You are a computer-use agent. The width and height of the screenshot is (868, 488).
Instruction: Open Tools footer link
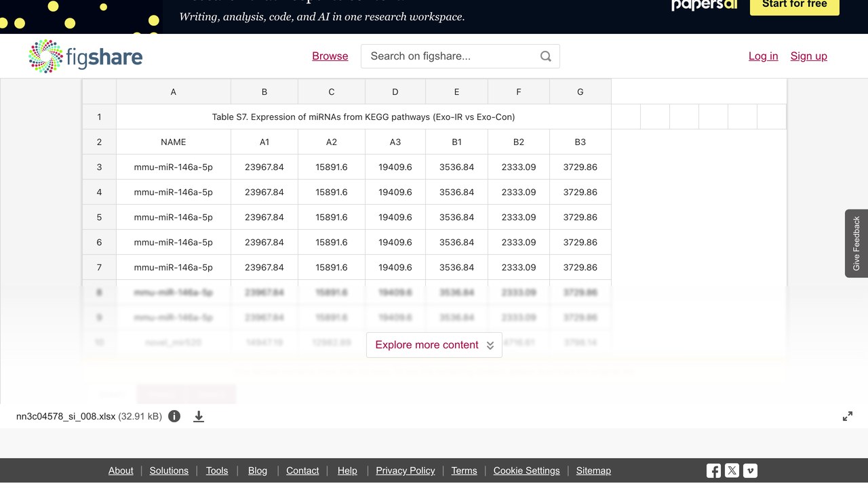pyautogui.click(x=217, y=470)
